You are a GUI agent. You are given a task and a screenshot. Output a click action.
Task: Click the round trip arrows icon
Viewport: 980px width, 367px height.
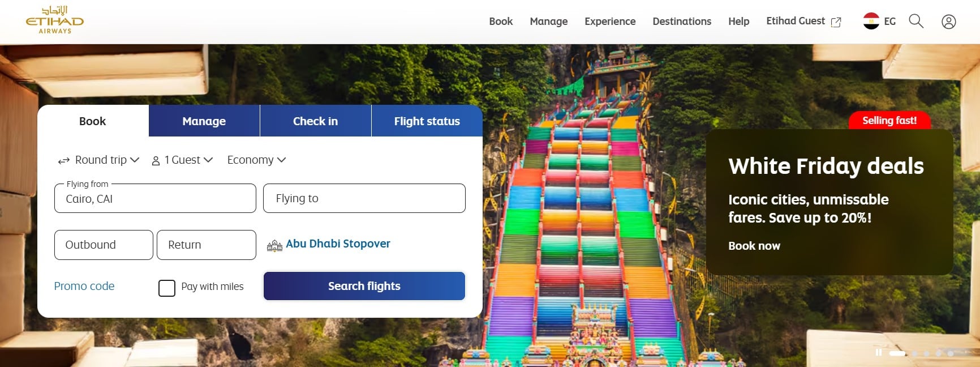click(x=64, y=161)
